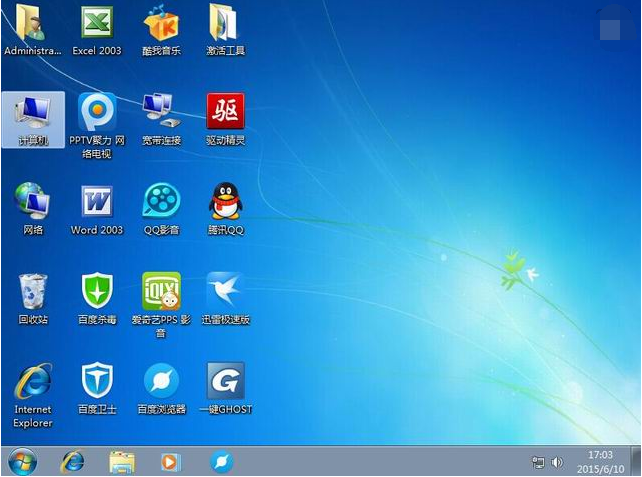This screenshot has width=642, height=477.
Task: Click the taskbar clock showing 17:03
Action: click(x=600, y=461)
